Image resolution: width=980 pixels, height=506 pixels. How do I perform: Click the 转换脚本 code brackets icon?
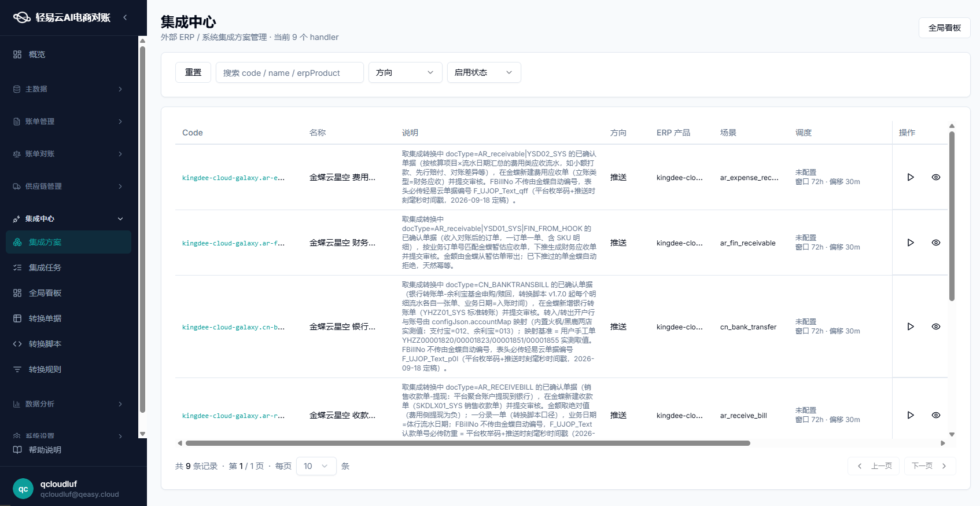[17, 344]
